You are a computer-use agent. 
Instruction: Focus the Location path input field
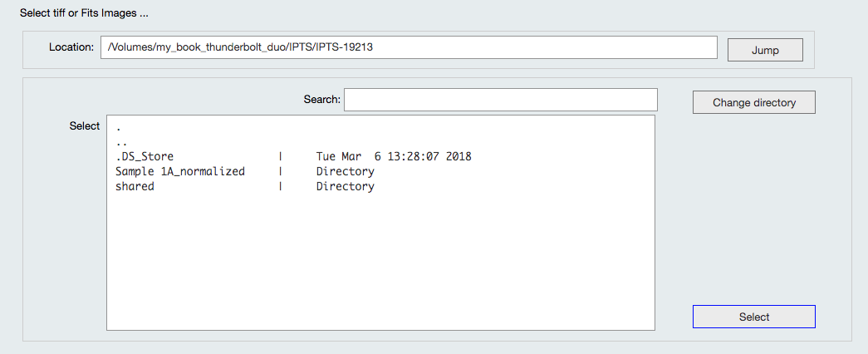click(408, 47)
